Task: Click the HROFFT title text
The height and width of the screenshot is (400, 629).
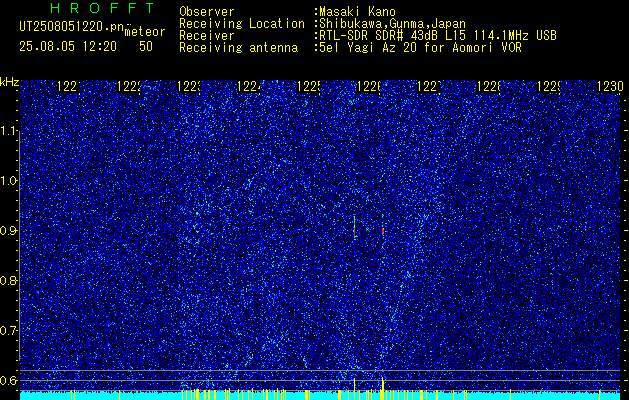Action: 103,8
